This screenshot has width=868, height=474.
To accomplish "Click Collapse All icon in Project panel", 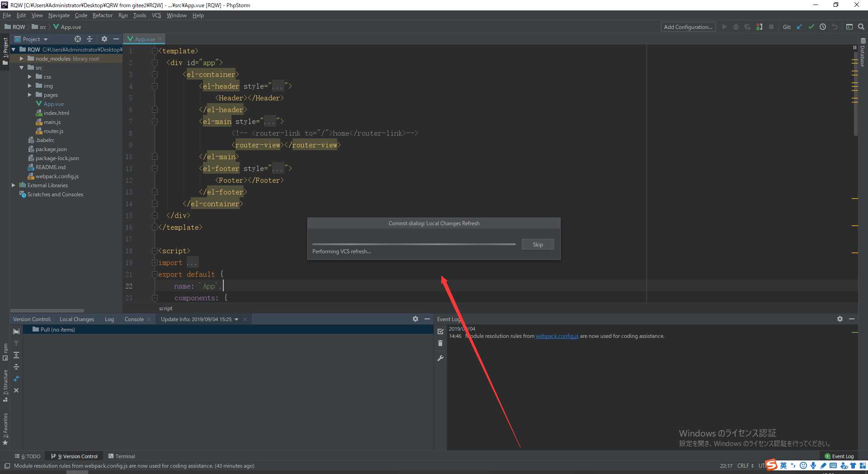I will (90, 39).
